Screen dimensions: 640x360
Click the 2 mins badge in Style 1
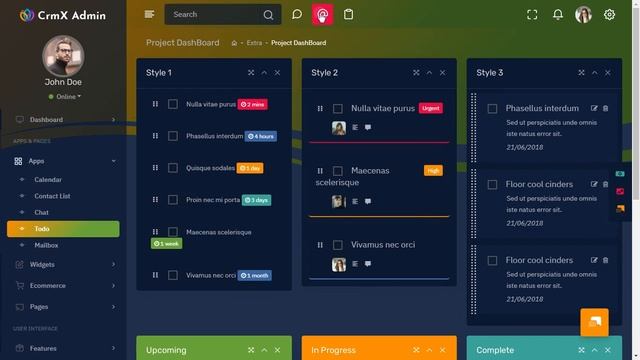(x=253, y=104)
